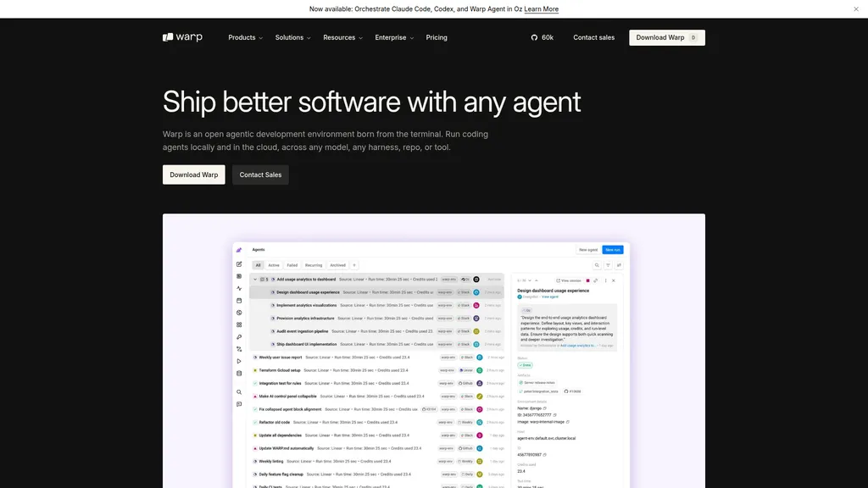
Task: Open the Weekly user issue report run
Action: coord(376,358)
